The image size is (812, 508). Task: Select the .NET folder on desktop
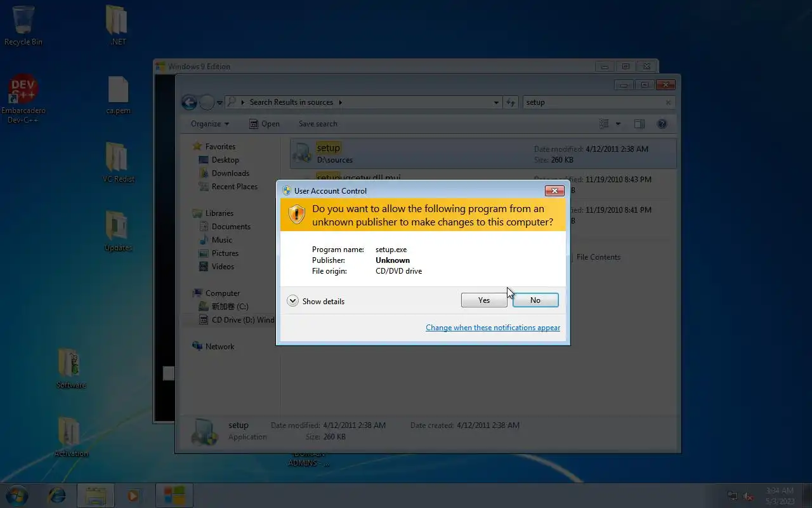pyautogui.click(x=117, y=25)
